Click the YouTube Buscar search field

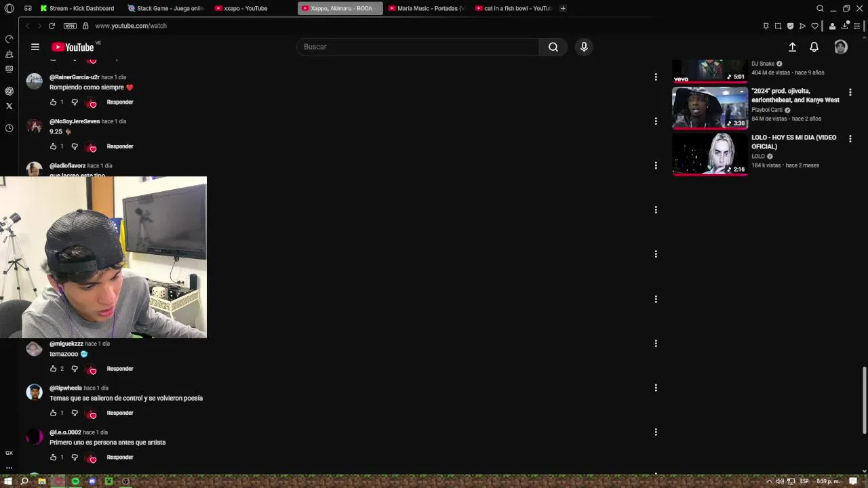tap(418, 47)
